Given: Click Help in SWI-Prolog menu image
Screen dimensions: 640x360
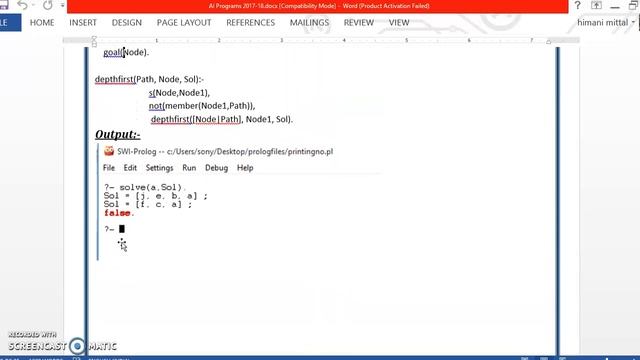Looking at the screenshot, I should [x=245, y=168].
